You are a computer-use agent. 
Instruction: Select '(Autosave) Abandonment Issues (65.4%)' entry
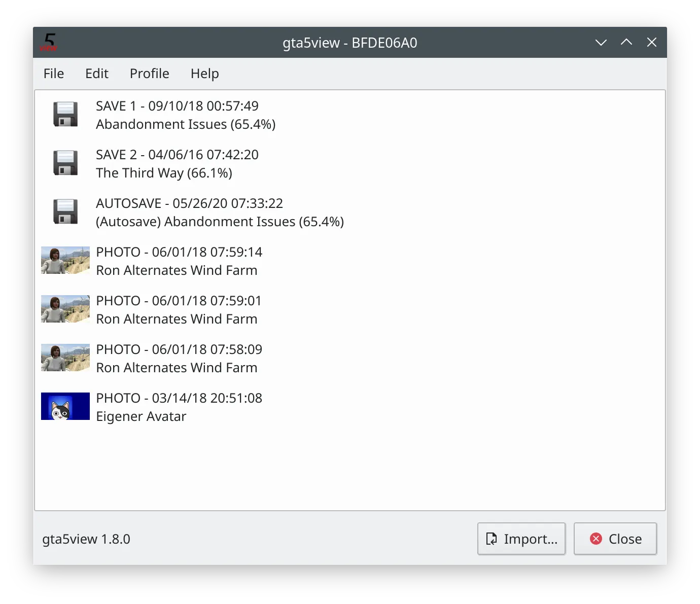tap(220, 222)
